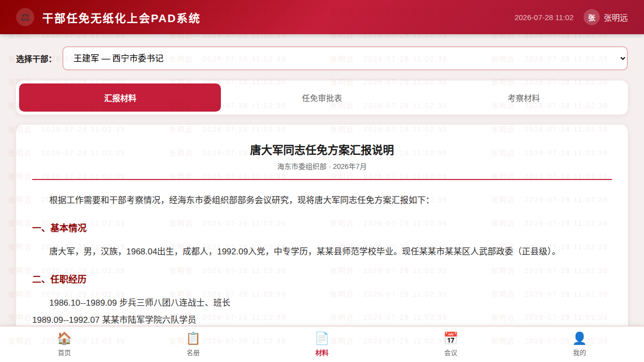
Task: Click the user name 张明远 in header
Action: (x=616, y=18)
